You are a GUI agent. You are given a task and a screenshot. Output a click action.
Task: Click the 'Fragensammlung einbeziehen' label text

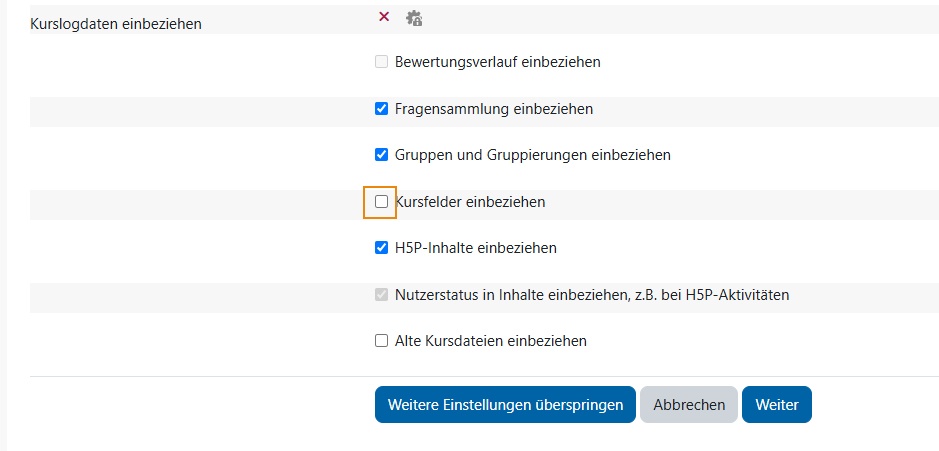(494, 109)
